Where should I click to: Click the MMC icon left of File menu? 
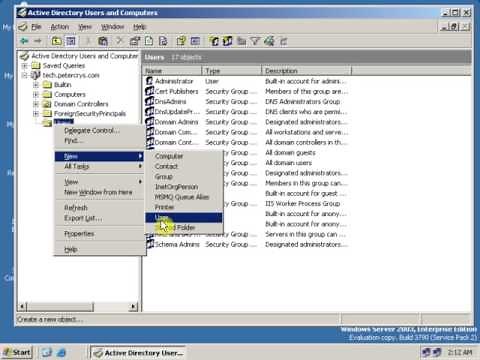[x=23, y=27]
